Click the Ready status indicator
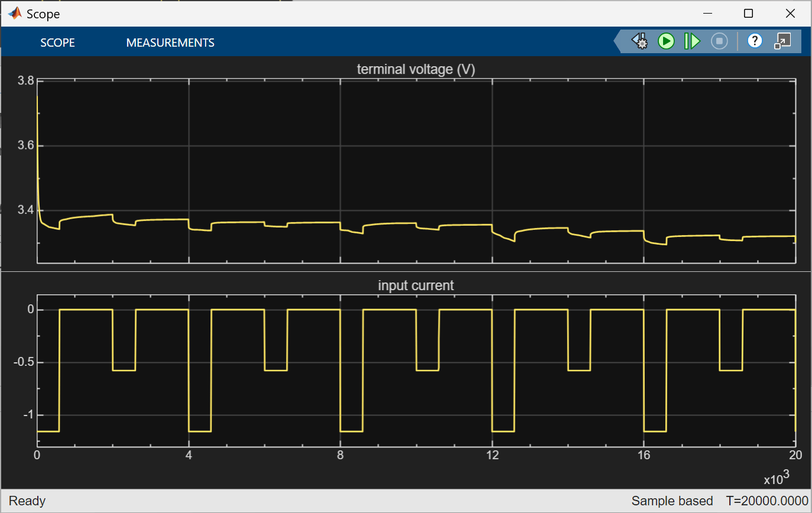This screenshot has height=513, width=812. (27, 501)
